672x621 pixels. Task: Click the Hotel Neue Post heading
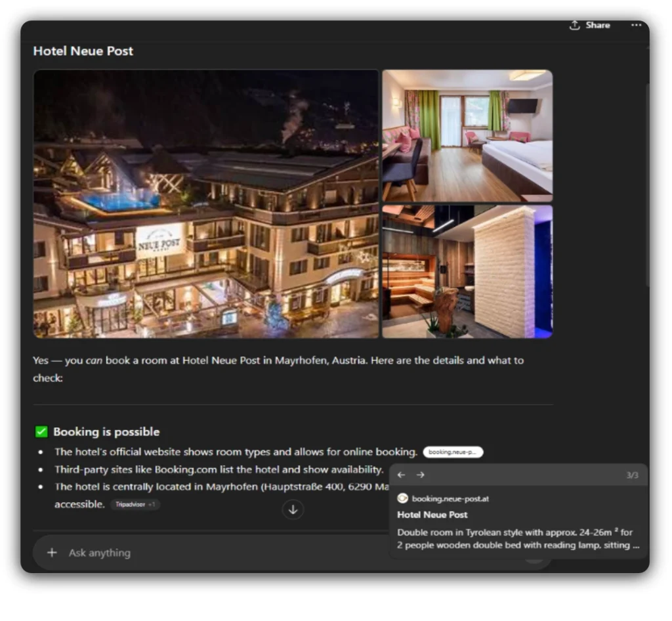click(83, 51)
